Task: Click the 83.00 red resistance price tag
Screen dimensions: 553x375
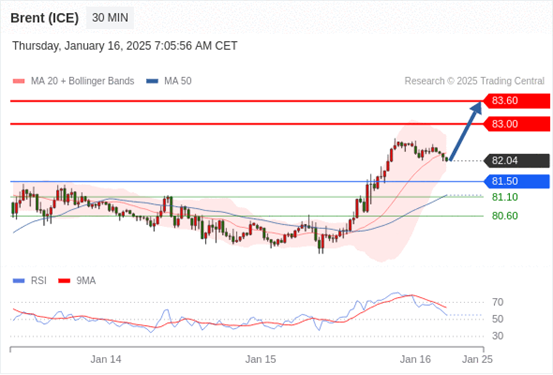Action: (516, 124)
